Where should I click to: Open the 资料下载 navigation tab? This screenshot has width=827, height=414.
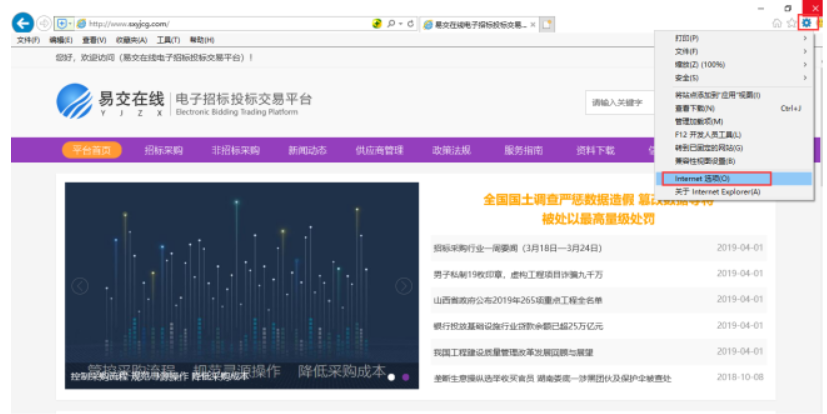pos(595,150)
